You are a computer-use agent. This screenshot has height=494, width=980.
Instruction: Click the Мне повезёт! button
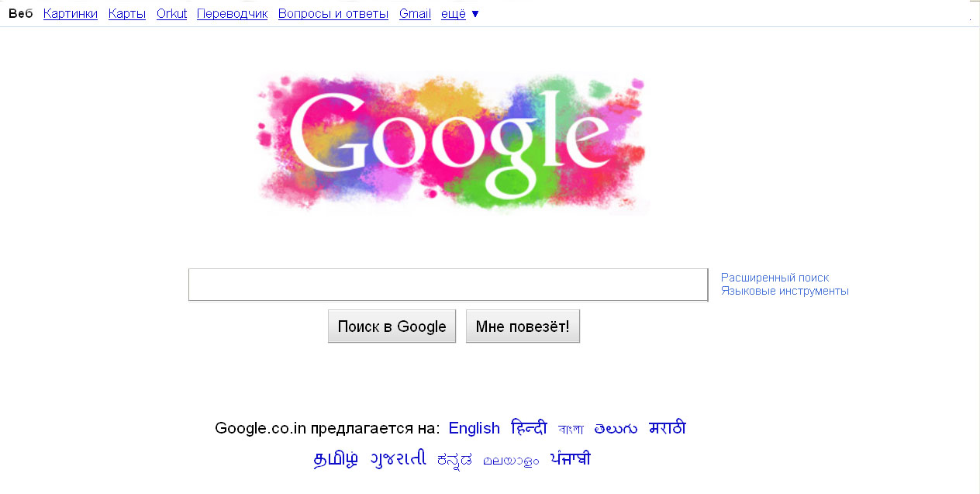click(x=523, y=326)
